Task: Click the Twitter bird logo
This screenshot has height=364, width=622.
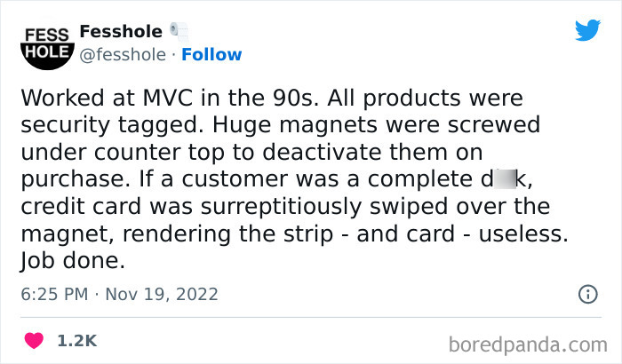Action: click(x=587, y=30)
